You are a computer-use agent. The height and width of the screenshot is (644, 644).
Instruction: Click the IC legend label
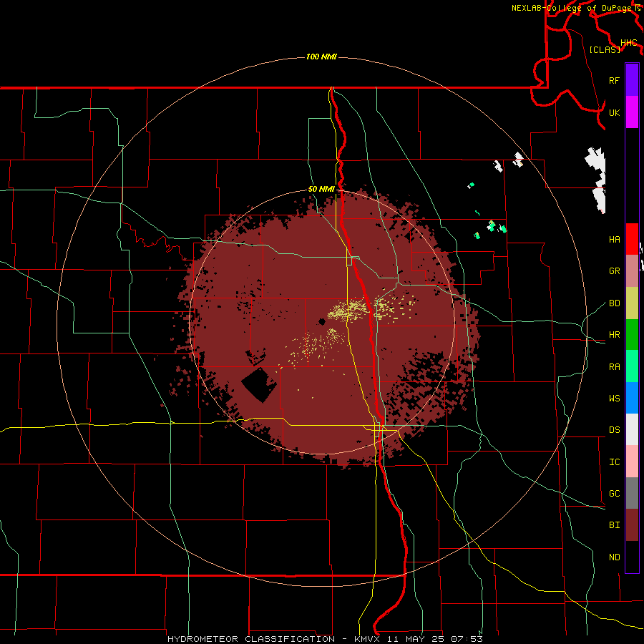point(614,462)
